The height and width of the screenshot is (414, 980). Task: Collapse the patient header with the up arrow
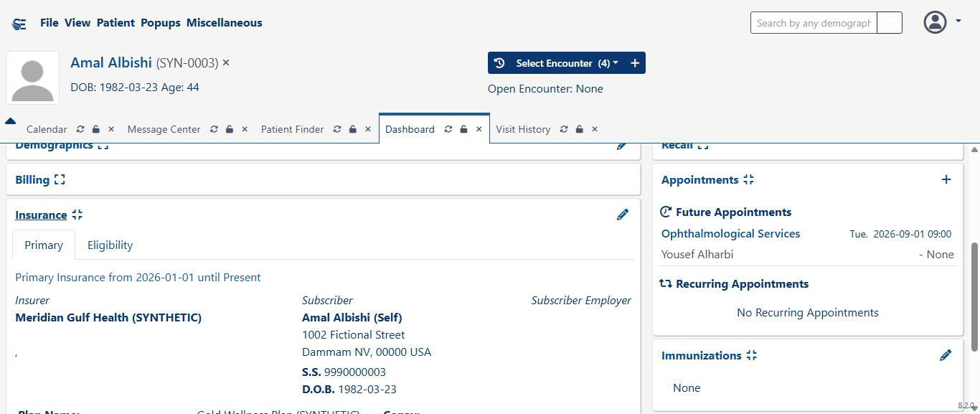10,121
